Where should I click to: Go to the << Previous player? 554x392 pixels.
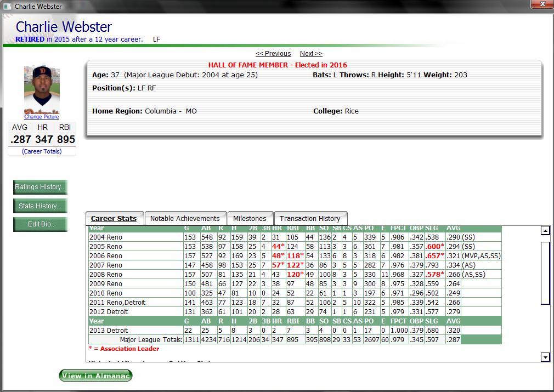click(273, 54)
